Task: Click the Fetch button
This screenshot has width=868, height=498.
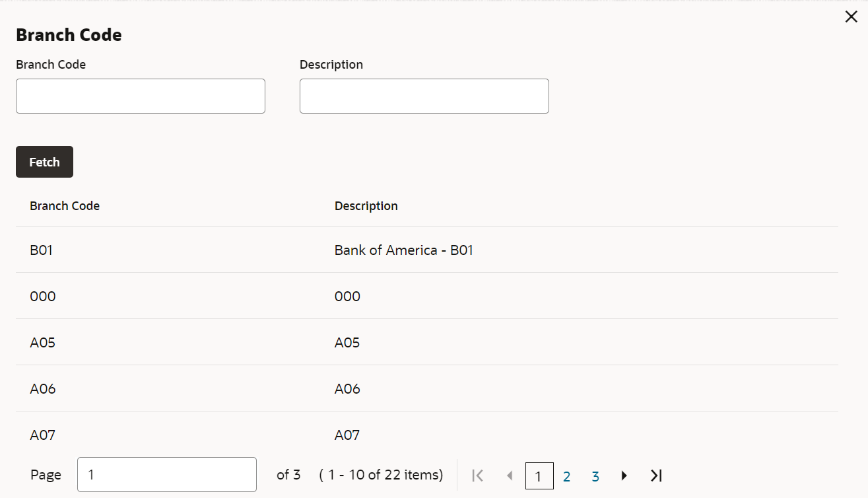Action: [x=44, y=162]
